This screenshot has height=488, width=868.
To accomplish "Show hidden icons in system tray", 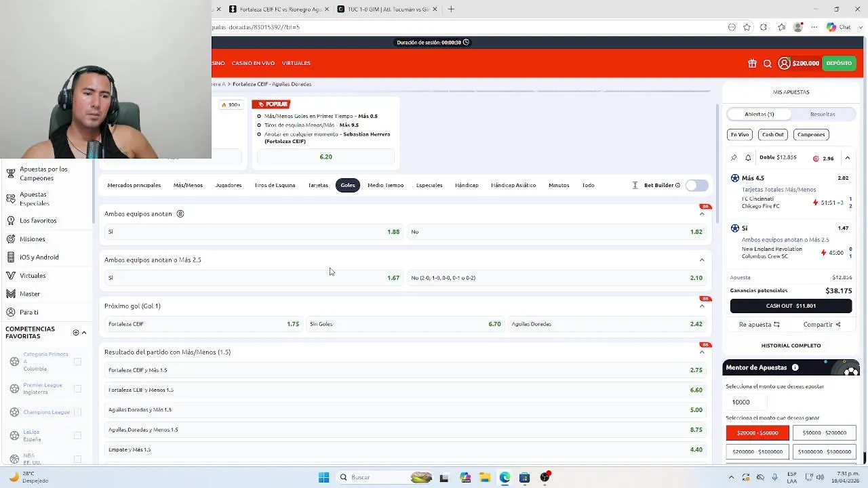I will 731,477.
